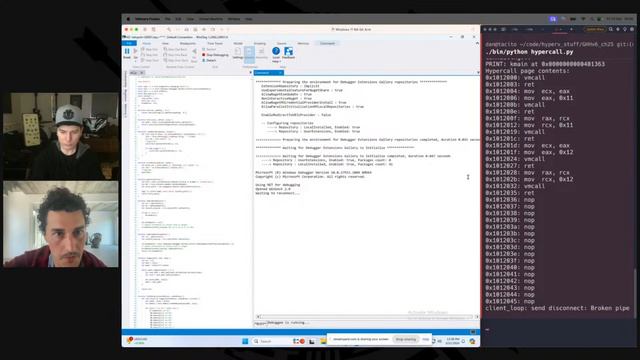Viewport: 640px width, 360px height.
Task: Click the terminal window search icon
Action: click(611, 29)
